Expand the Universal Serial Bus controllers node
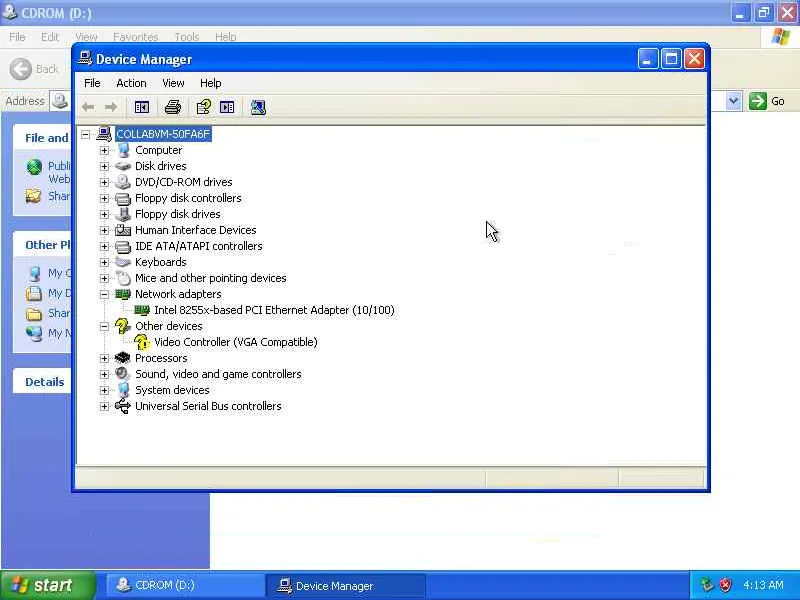The width and height of the screenshot is (800, 600). [104, 407]
